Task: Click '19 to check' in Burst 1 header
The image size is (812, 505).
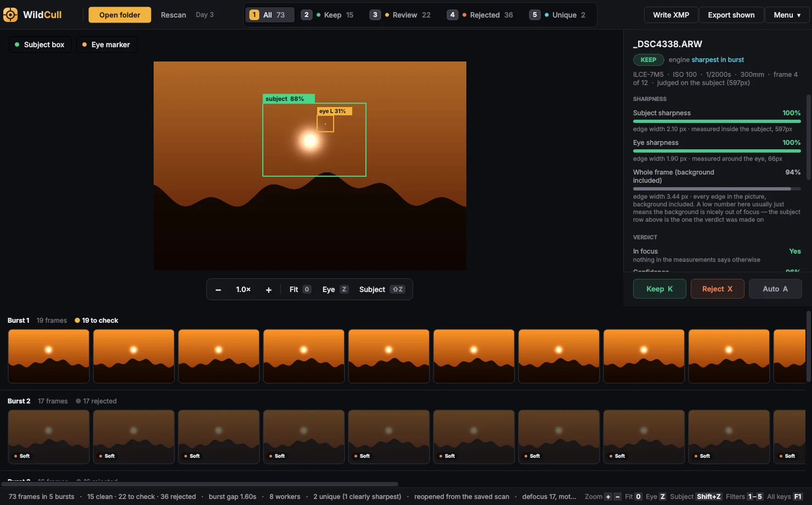Action: coord(97,321)
